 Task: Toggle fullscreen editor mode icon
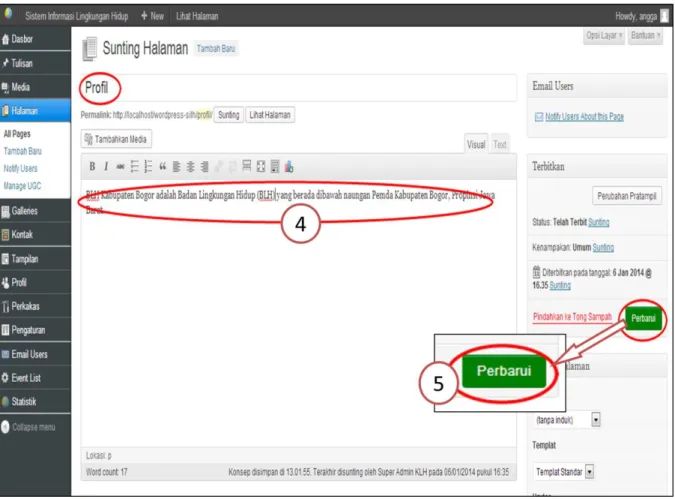point(261,167)
